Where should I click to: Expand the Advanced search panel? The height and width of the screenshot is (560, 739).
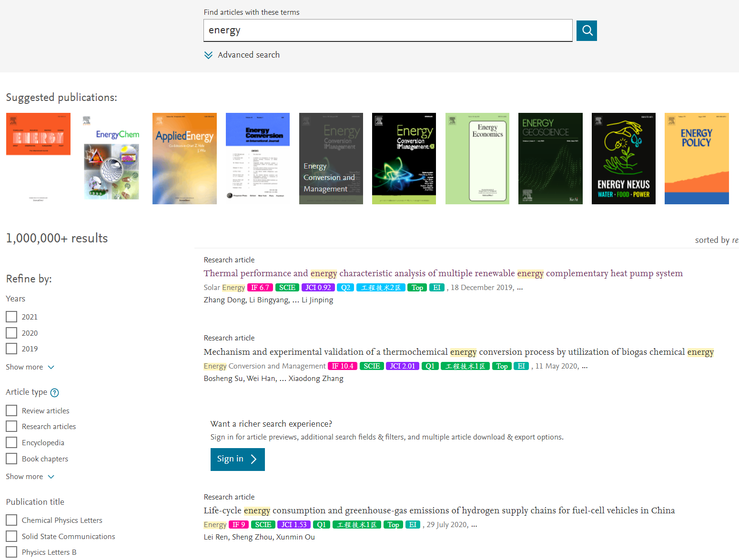point(248,55)
